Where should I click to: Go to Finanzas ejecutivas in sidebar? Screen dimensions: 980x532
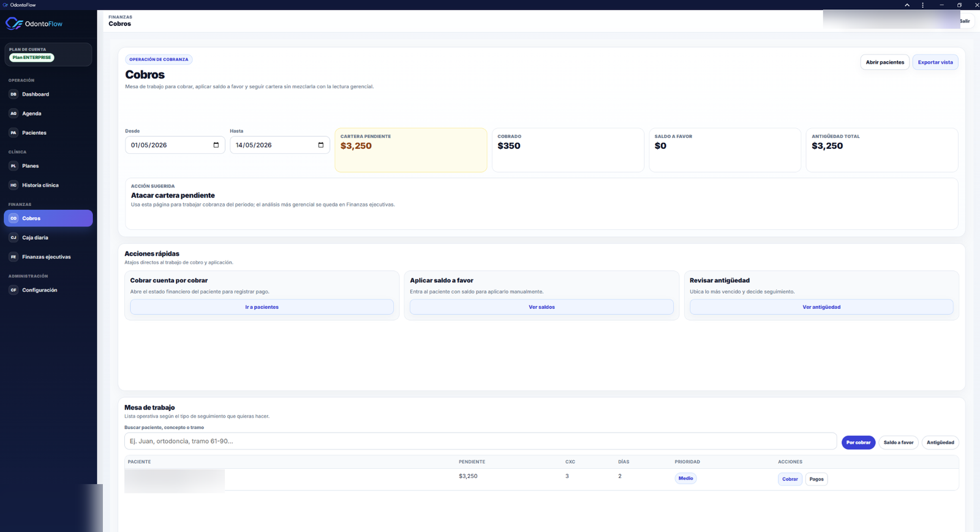tap(48, 257)
